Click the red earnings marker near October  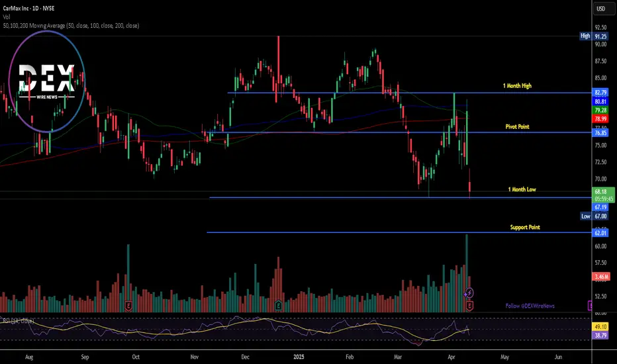(128, 306)
